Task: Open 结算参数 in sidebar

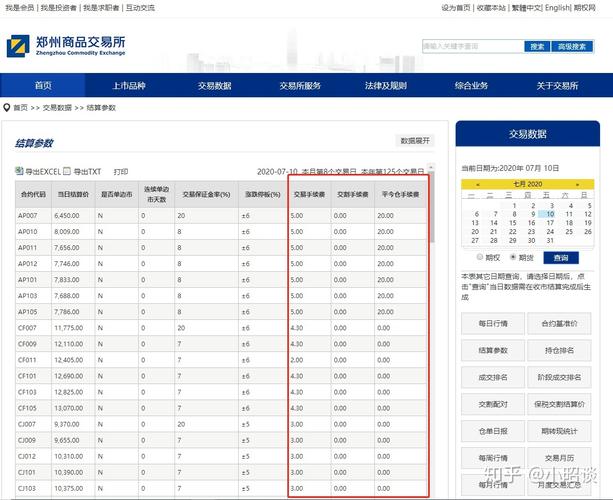Action: (493, 350)
